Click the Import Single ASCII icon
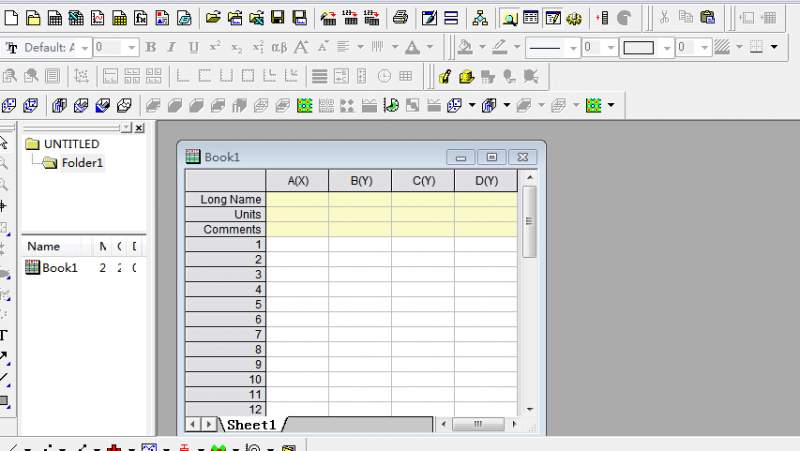This screenshot has height=451, width=800. 350,18
